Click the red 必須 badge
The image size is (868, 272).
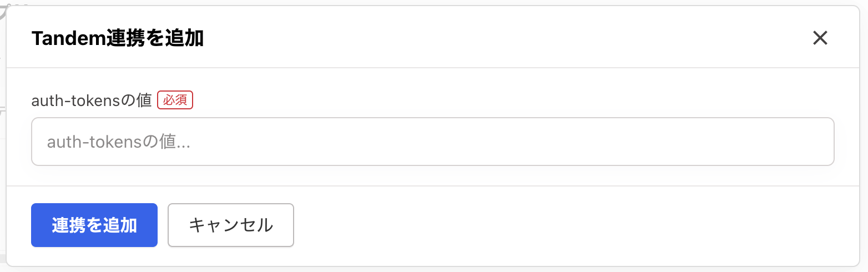coord(175,100)
